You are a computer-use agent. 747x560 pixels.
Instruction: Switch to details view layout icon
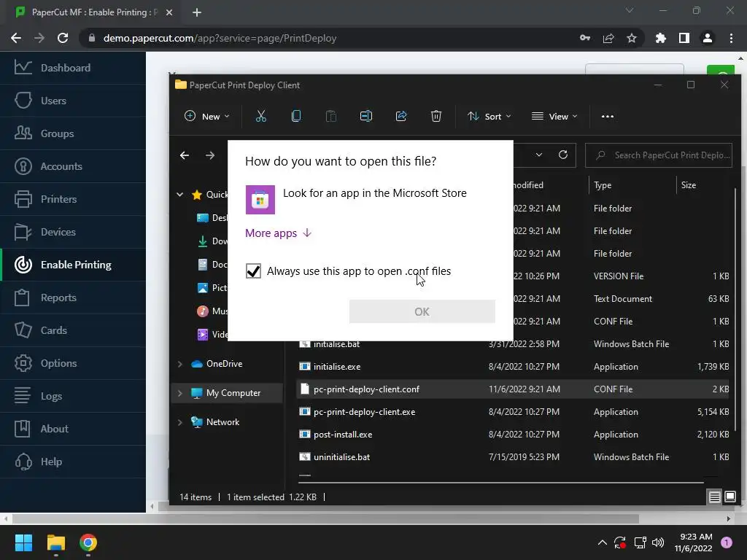click(714, 497)
